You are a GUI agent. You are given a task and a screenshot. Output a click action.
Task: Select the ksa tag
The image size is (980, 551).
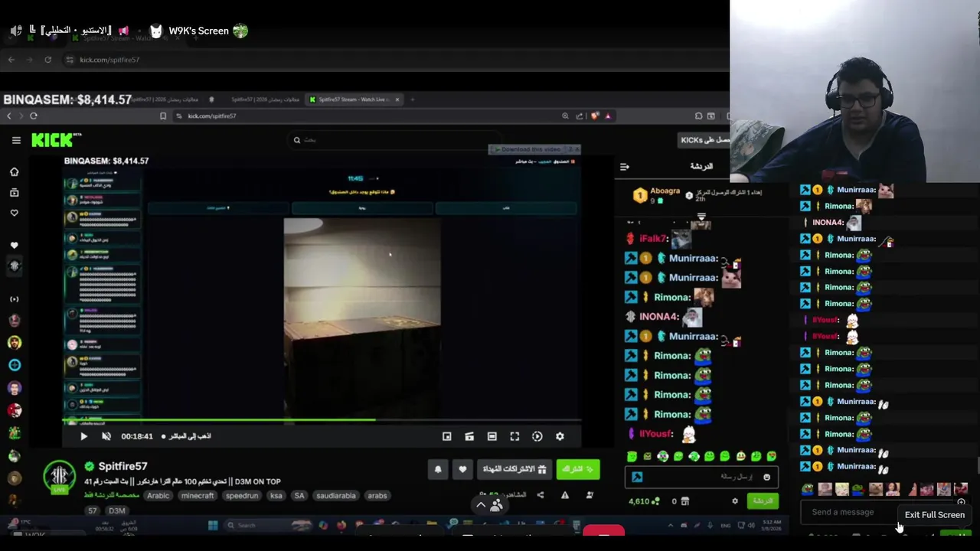click(x=276, y=495)
